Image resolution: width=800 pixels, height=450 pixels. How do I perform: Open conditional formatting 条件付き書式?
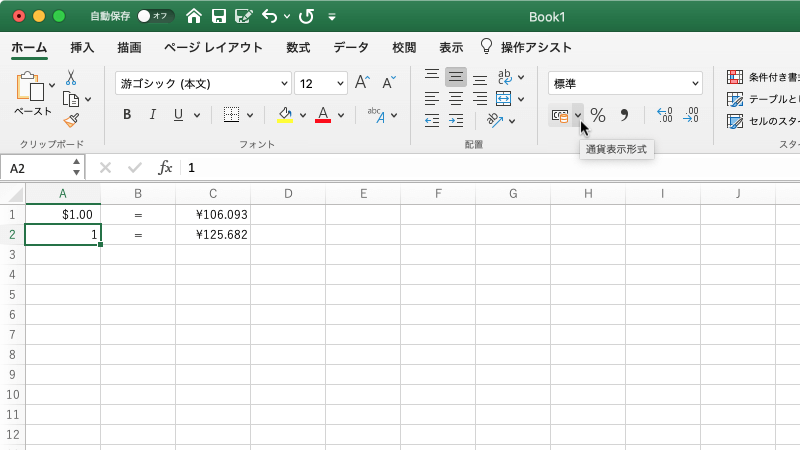[x=763, y=77]
